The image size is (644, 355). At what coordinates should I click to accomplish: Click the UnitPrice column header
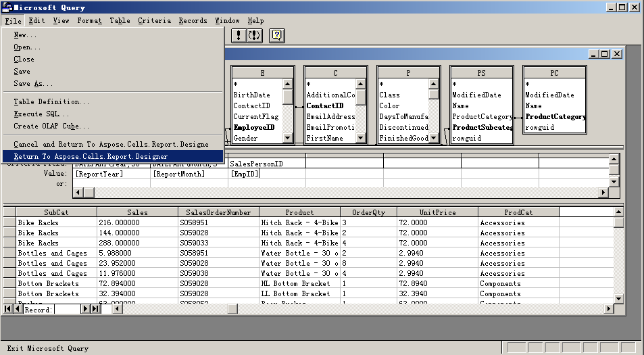pos(437,212)
